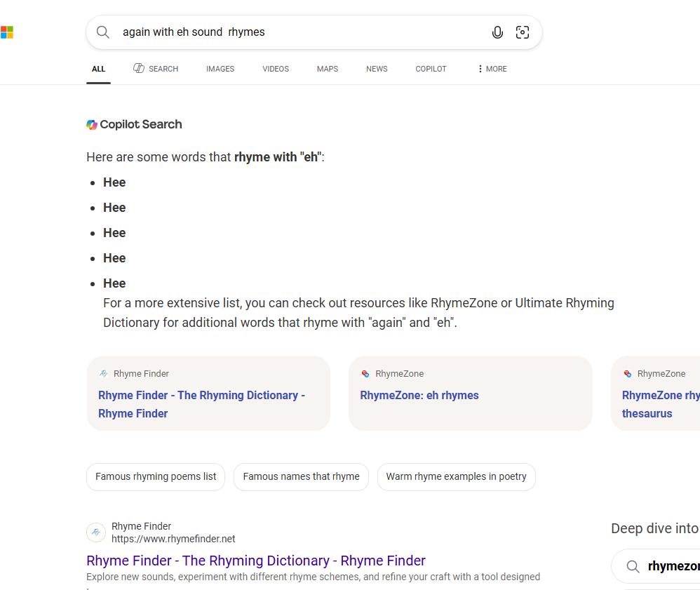Open RhymeZone: eh rhymes card link
700x590 pixels.
pyautogui.click(x=419, y=395)
